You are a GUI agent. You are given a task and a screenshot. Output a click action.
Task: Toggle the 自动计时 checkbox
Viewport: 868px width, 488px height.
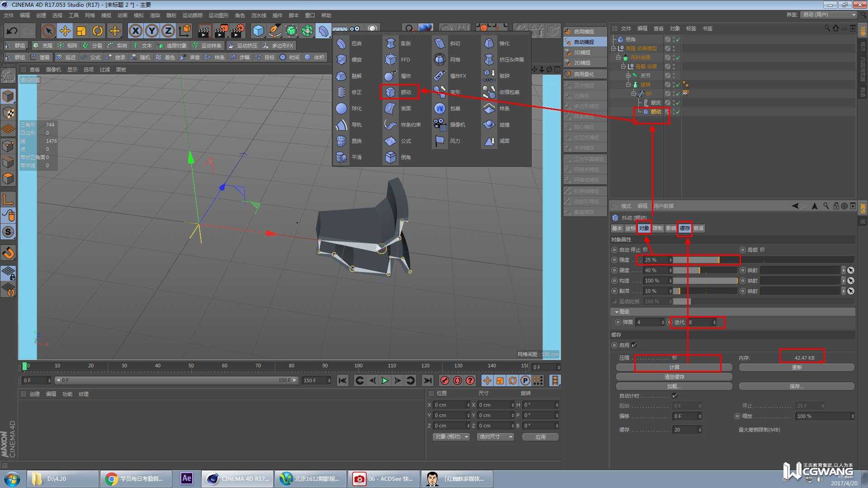[x=675, y=396]
